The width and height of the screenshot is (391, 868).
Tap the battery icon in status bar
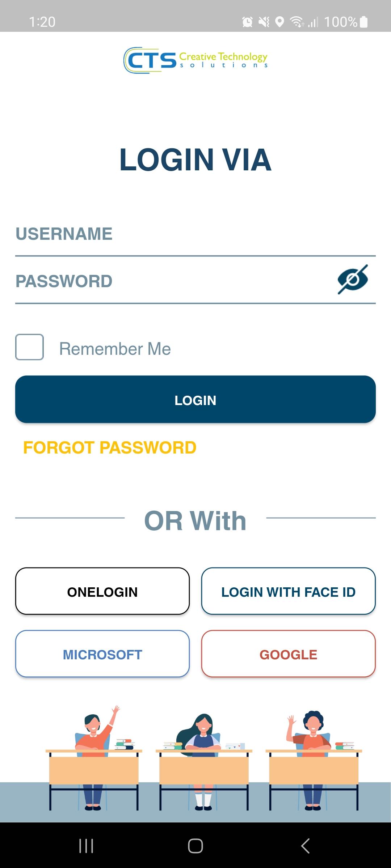(x=364, y=22)
